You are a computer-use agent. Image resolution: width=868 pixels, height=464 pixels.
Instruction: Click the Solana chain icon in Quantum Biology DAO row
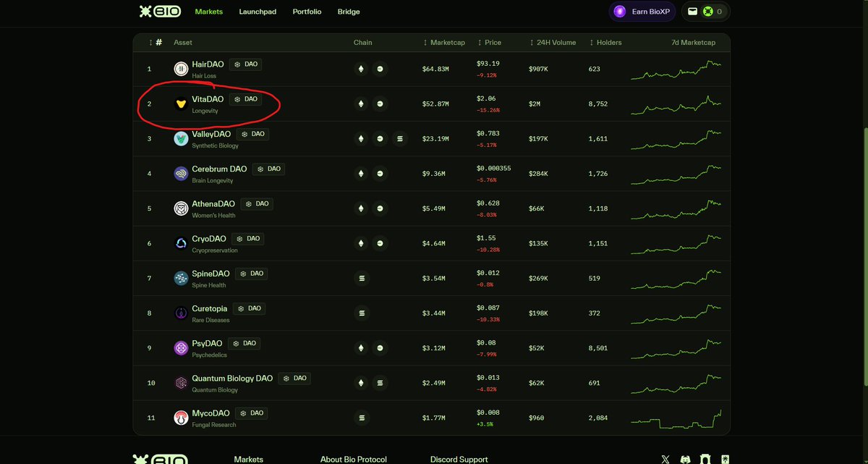coord(380,382)
